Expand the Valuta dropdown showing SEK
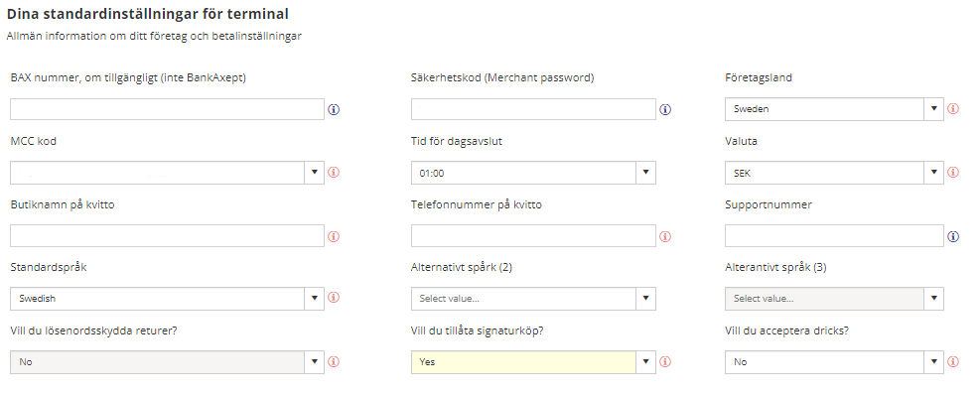This screenshot has width=980, height=396. coord(834,173)
